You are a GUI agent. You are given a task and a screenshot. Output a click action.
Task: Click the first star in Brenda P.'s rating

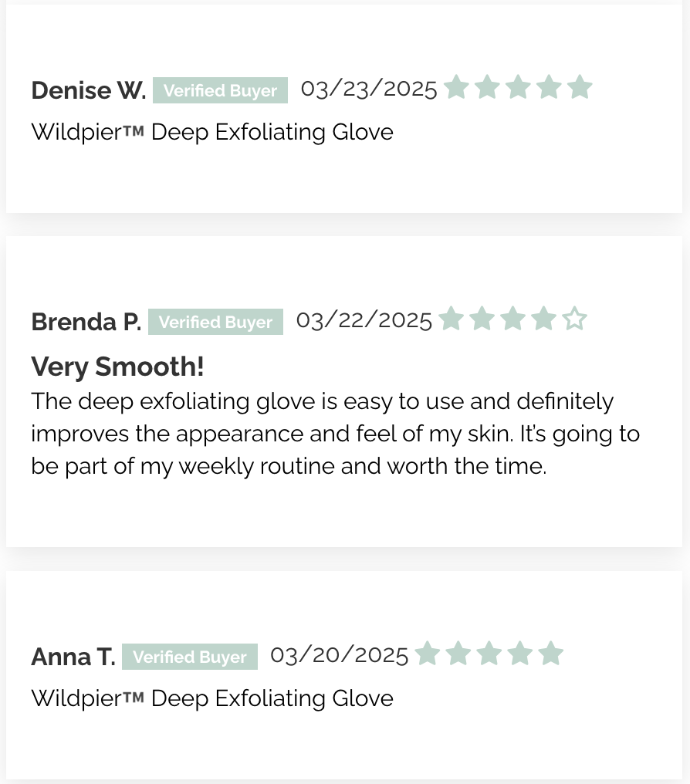(452, 319)
